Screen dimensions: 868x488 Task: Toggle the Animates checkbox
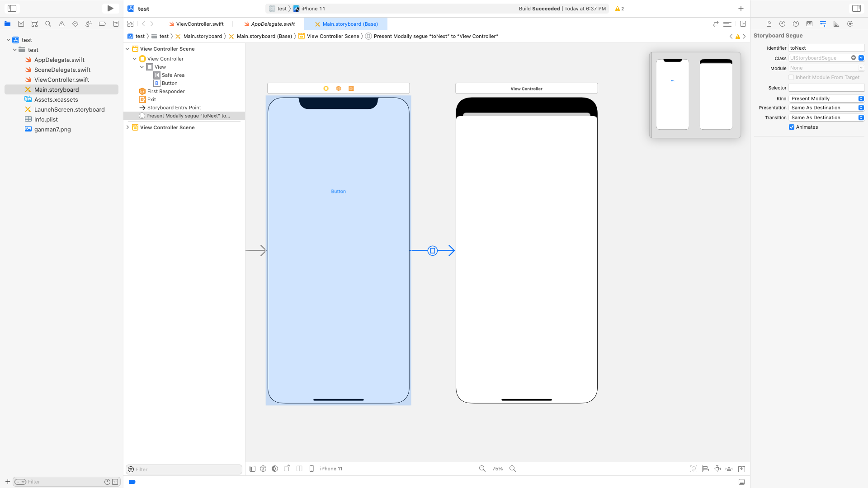click(x=792, y=127)
